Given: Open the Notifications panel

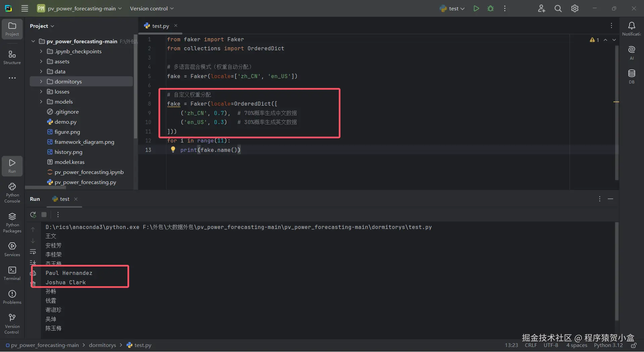Looking at the screenshot, I should [x=632, y=28].
